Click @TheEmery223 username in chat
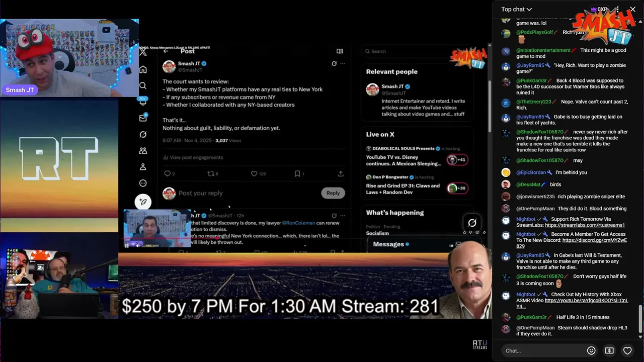 [x=534, y=102]
